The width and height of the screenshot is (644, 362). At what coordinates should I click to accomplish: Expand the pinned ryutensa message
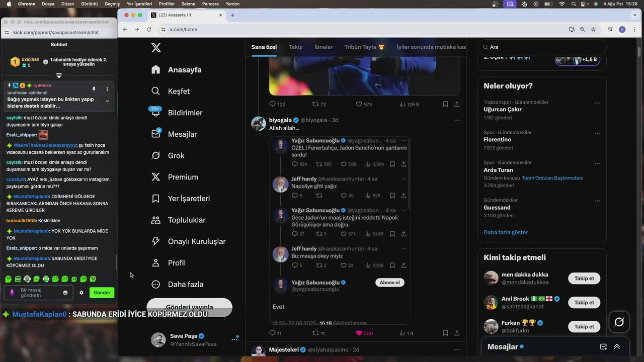[107, 101]
